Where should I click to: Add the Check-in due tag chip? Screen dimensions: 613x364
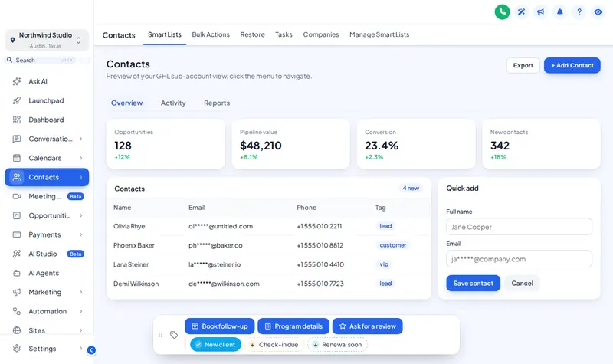click(x=274, y=344)
